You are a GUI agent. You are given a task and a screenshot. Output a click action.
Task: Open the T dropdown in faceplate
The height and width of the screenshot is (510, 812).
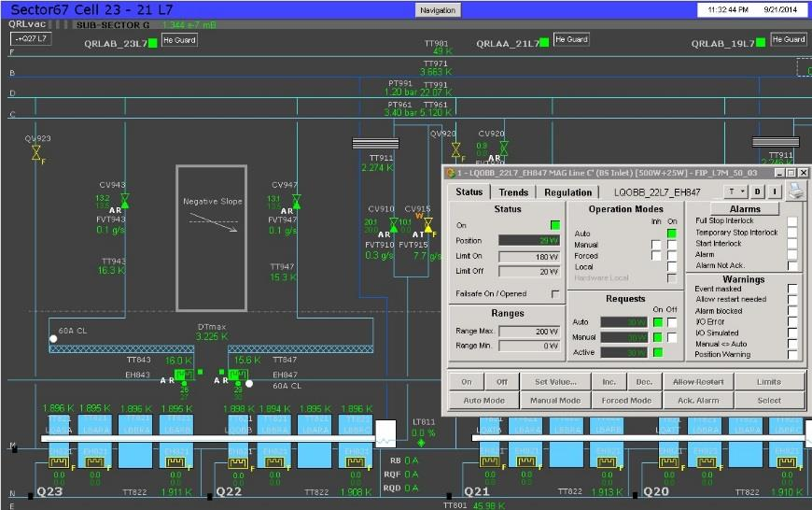coord(735,191)
